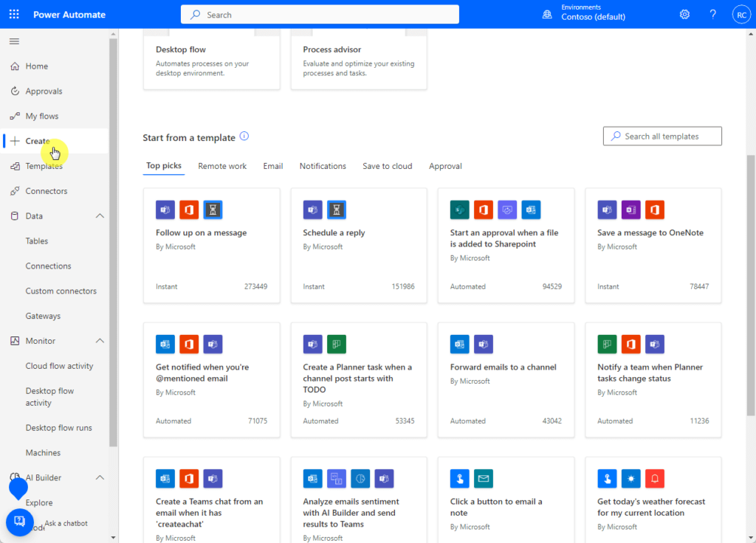The height and width of the screenshot is (543, 756).
Task: Click the Templates icon in sidebar
Action: pyautogui.click(x=15, y=166)
